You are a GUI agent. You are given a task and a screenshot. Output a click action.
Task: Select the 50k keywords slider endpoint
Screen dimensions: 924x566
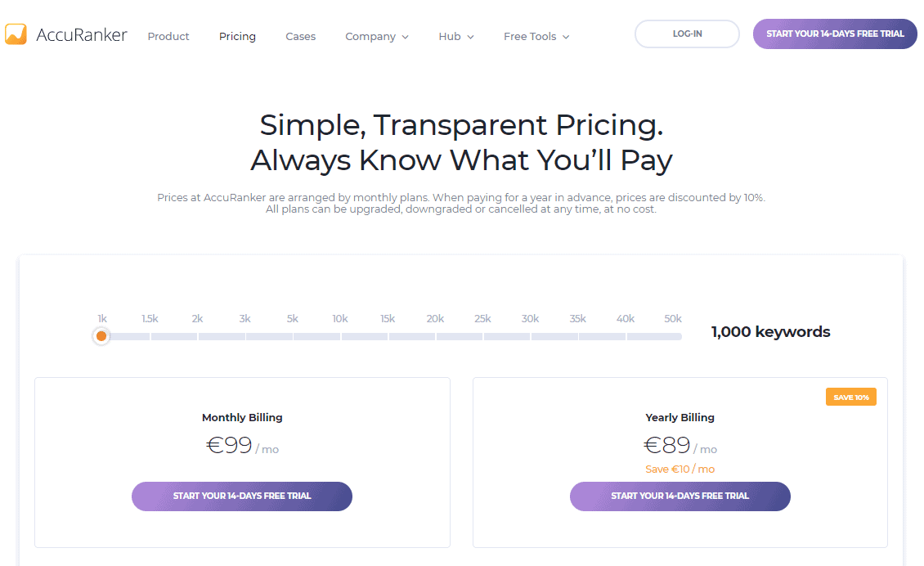click(673, 336)
